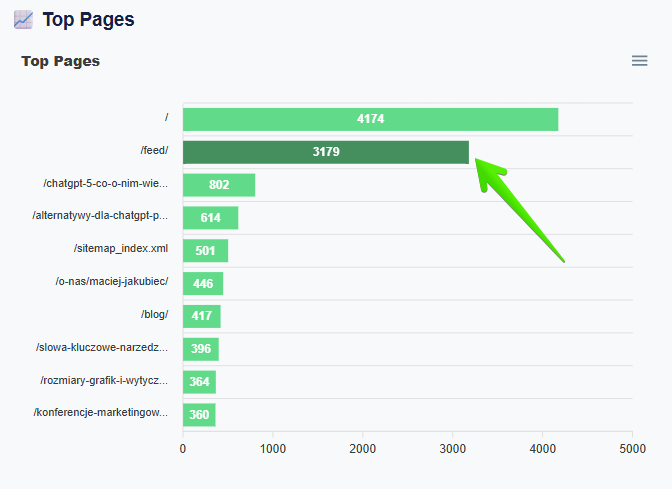Click the line chart icon beside the Top Pages heading
This screenshot has height=489, width=672.
tap(23, 19)
